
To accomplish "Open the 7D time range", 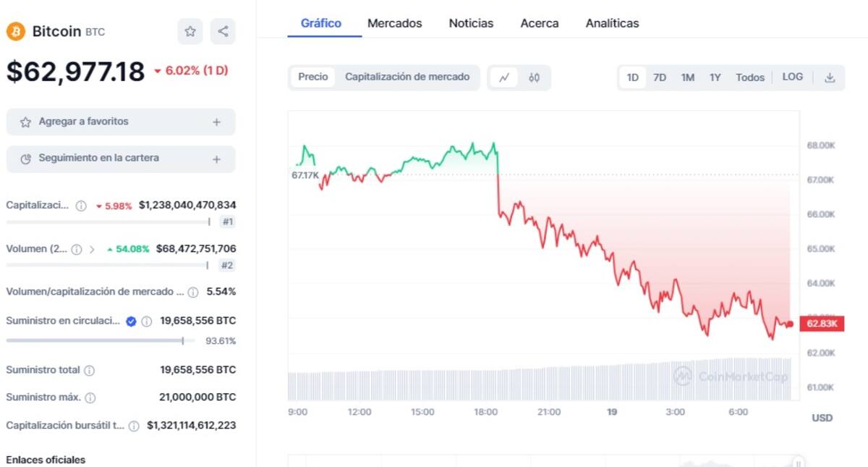I will [660, 77].
